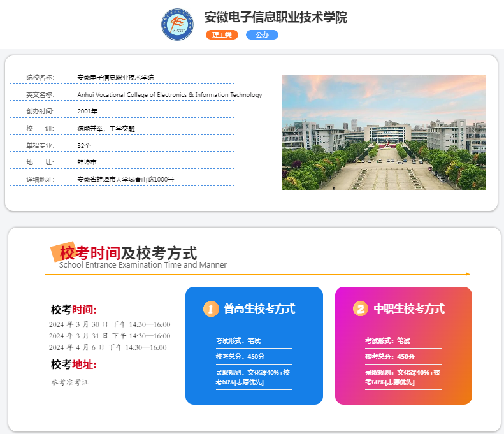Click the 详细地址 label
Screen dimensions: 504x434
[41, 179]
